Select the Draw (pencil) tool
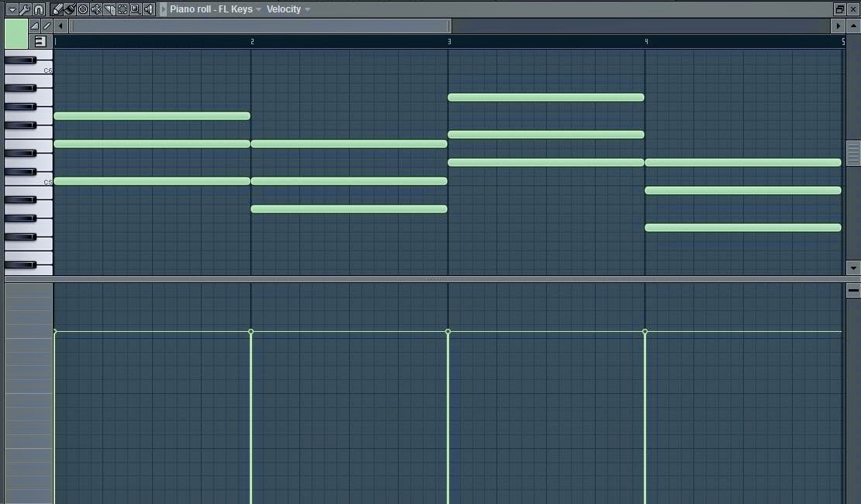 point(56,9)
